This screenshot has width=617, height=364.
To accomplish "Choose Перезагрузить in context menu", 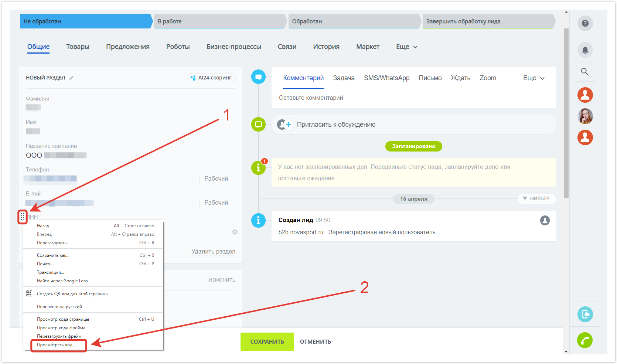I will tap(93, 243).
